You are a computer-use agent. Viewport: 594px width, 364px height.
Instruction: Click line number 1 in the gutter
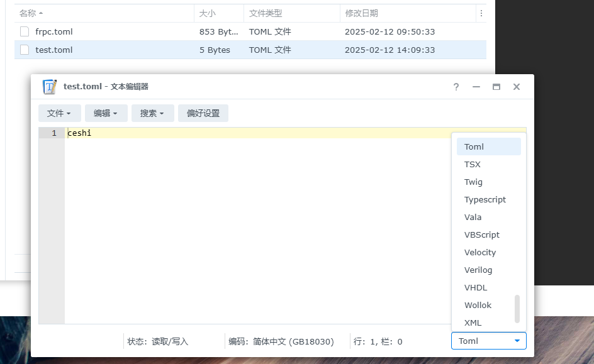[x=53, y=133]
